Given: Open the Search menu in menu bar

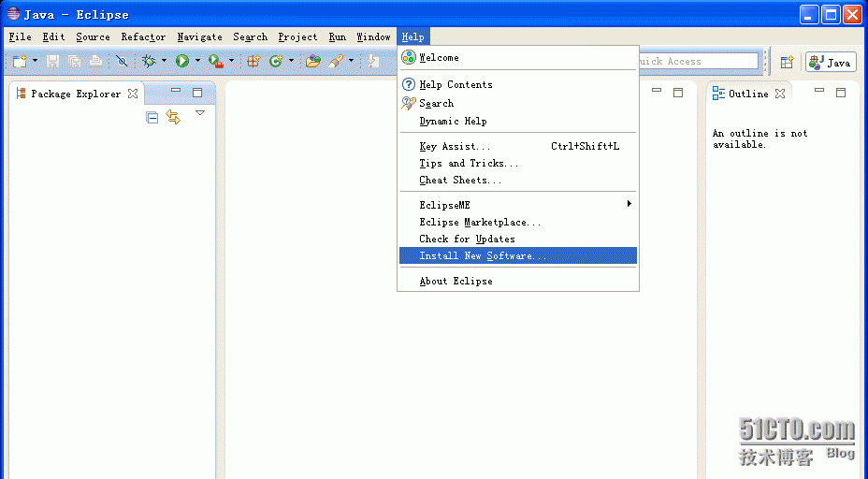Looking at the screenshot, I should tap(251, 36).
